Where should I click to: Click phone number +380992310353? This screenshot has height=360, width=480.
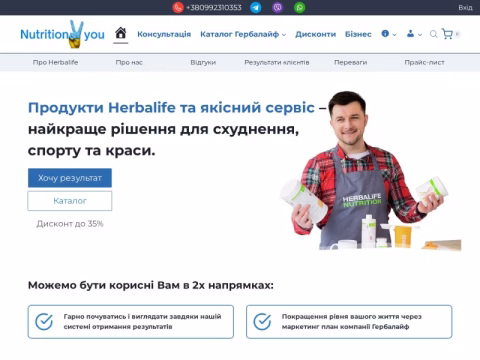(x=214, y=7)
